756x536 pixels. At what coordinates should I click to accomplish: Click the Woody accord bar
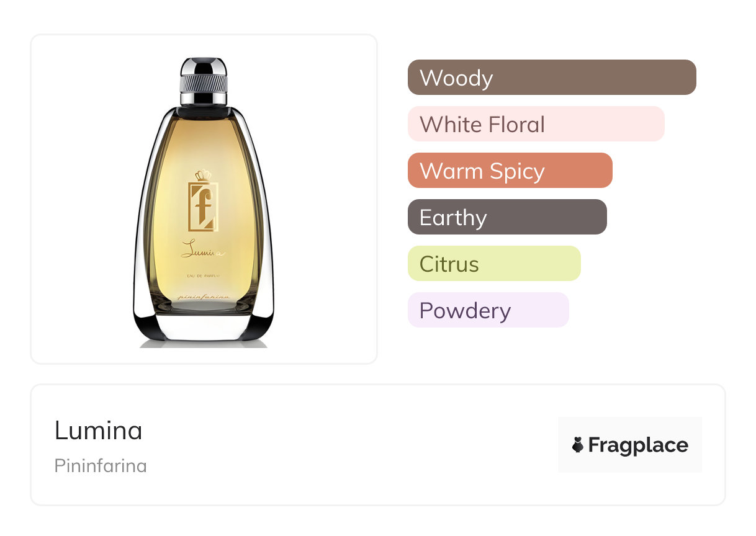[x=551, y=78]
